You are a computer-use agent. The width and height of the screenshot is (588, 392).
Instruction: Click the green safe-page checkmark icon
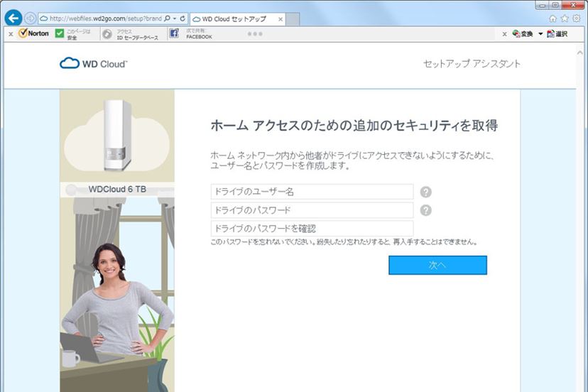(x=59, y=33)
